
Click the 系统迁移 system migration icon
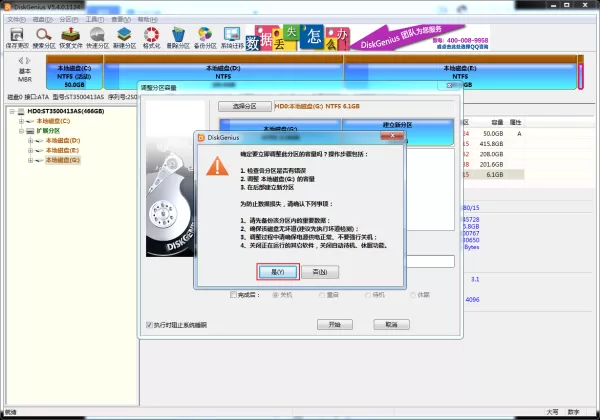click(x=232, y=37)
